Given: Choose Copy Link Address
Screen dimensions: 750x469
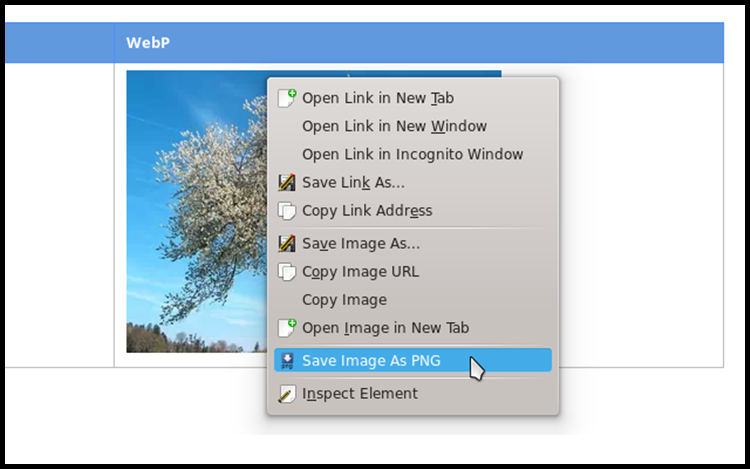Looking at the screenshot, I should coord(413,211).
